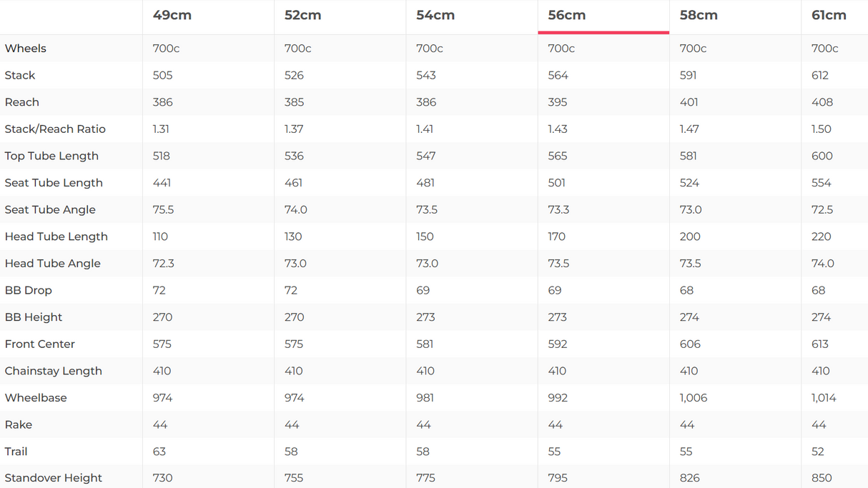Open the 61cm size column
The image size is (868, 488).
(x=829, y=15)
